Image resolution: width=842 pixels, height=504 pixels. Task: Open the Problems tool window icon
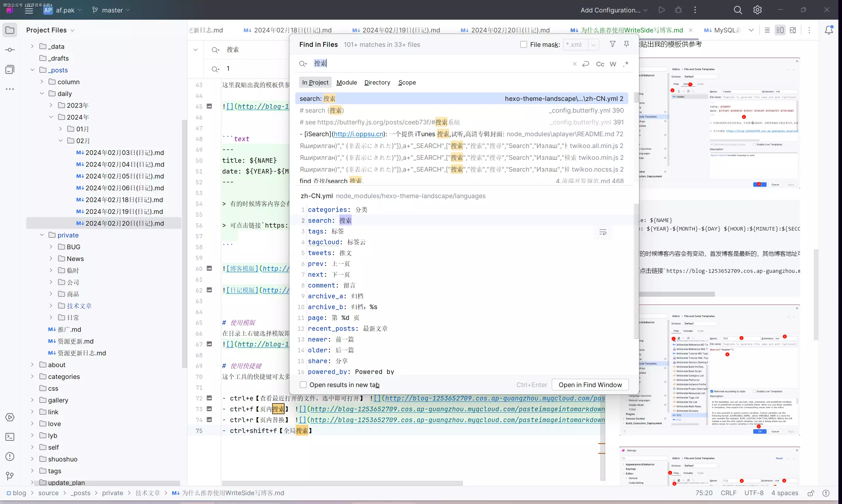click(x=10, y=457)
